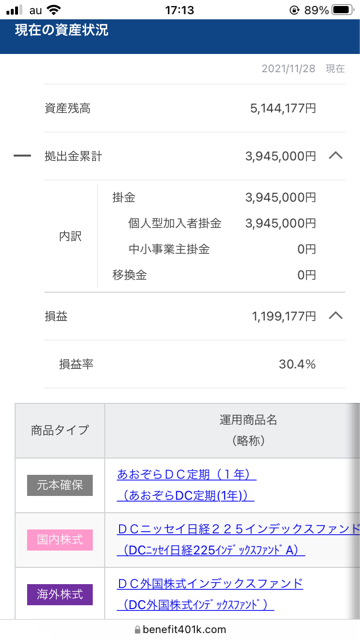360x640 pixels.
Task: Tap the lock icon near benefit401k.com
Action: pos(137,629)
